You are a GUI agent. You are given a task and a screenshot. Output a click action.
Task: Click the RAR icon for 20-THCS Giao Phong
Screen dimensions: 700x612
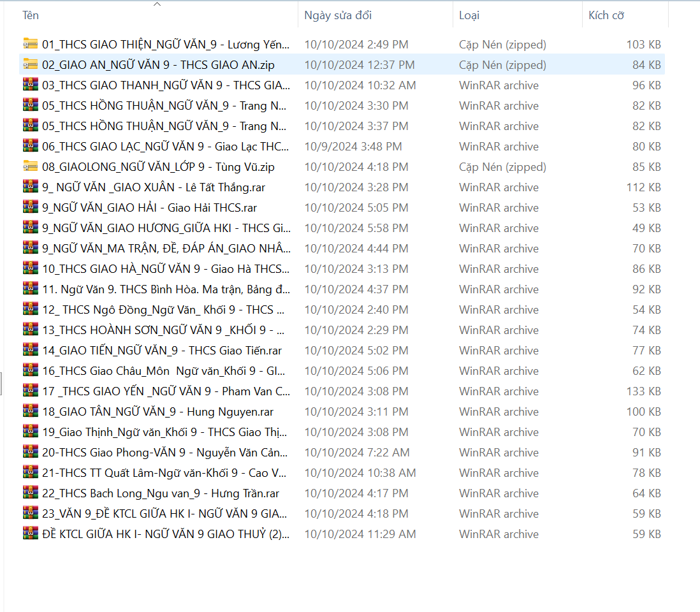coord(30,452)
